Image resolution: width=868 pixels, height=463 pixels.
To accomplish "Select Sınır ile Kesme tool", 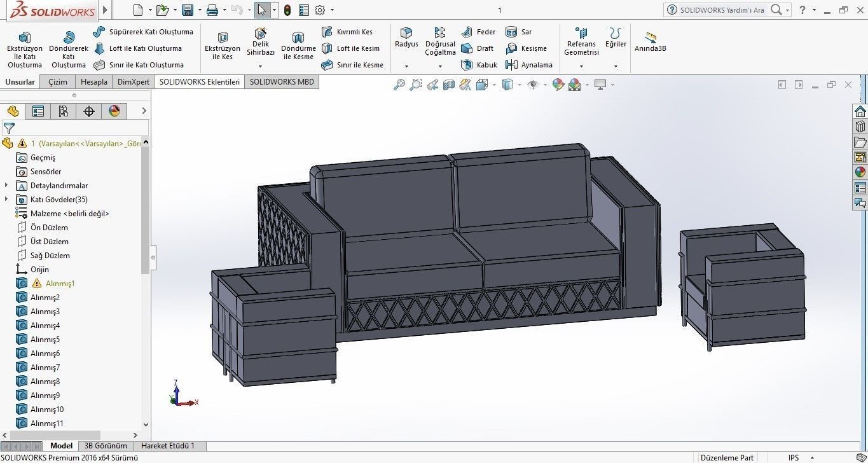I will 352,65.
